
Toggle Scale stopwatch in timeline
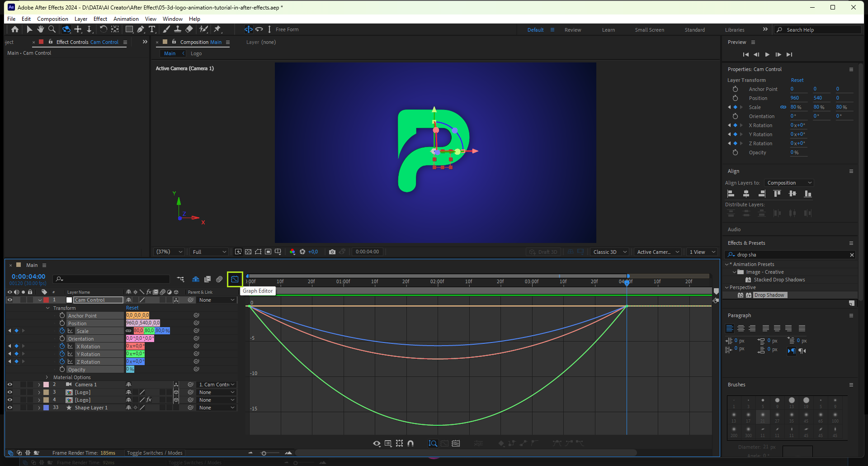click(62, 331)
